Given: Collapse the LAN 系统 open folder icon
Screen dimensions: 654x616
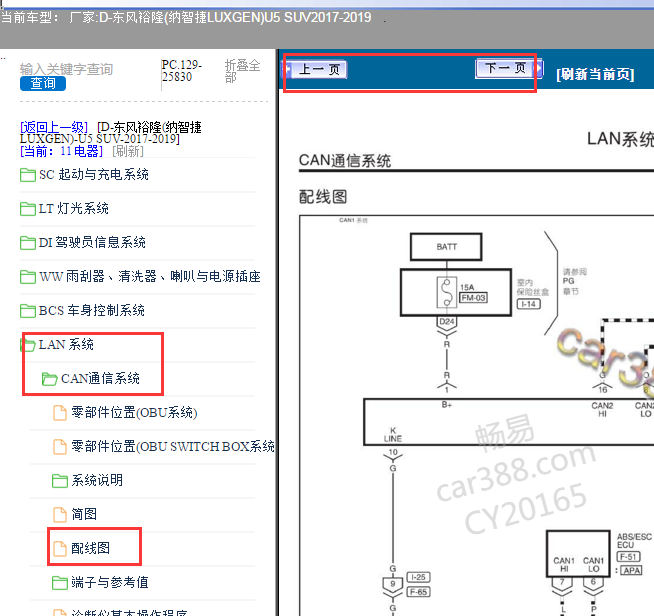Looking at the screenshot, I should click(28, 345).
